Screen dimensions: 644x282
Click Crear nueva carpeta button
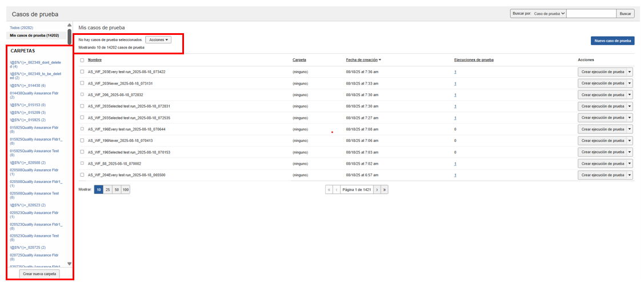tap(39, 274)
